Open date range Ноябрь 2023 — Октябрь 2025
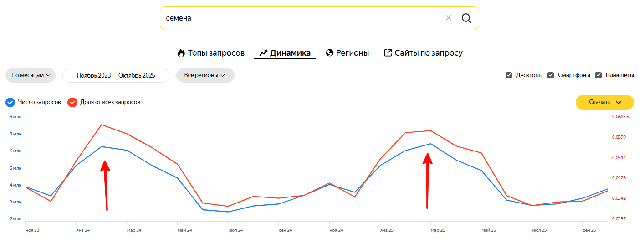This screenshot has width=644, height=239. pos(116,75)
